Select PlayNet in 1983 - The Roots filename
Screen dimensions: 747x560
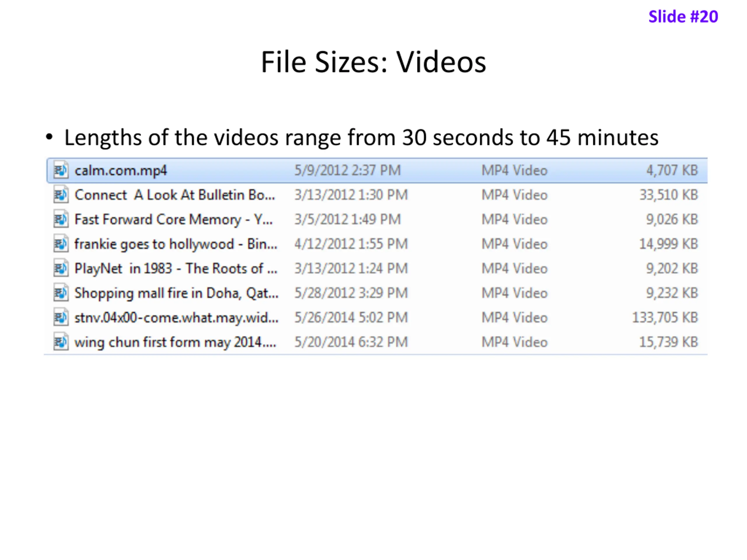pos(176,269)
